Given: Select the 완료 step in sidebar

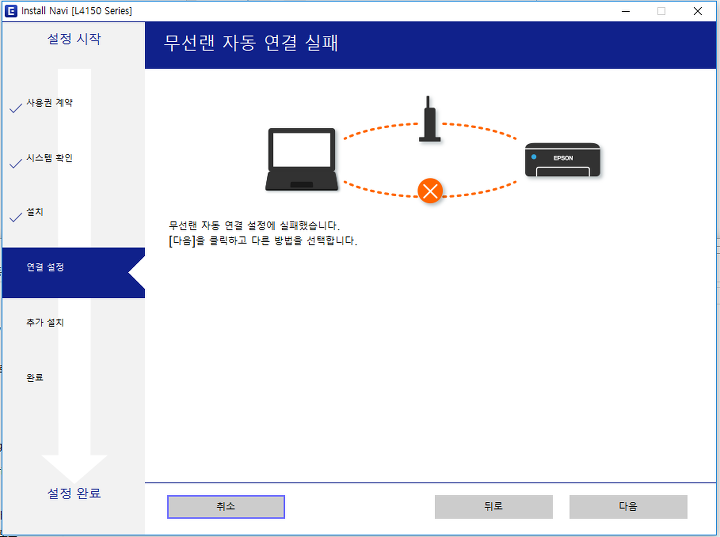Looking at the screenshot, I should [x=35, y=378].
